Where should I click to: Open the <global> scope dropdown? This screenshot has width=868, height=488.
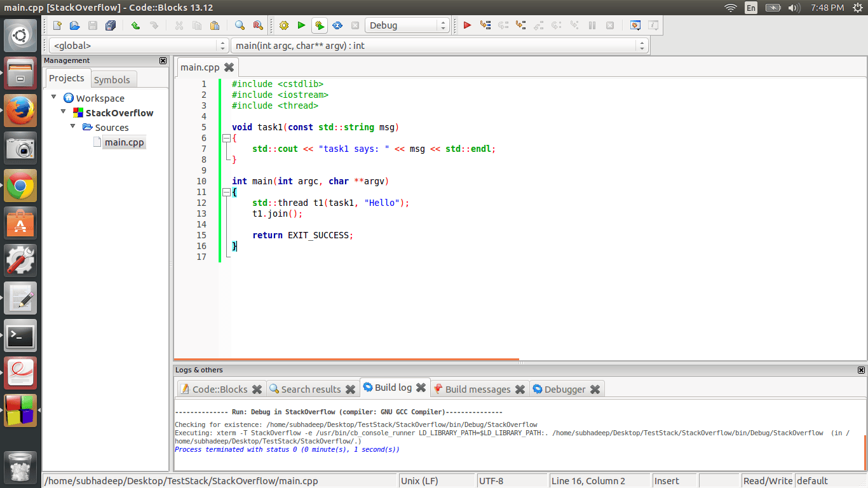click(x=139, y=46)
